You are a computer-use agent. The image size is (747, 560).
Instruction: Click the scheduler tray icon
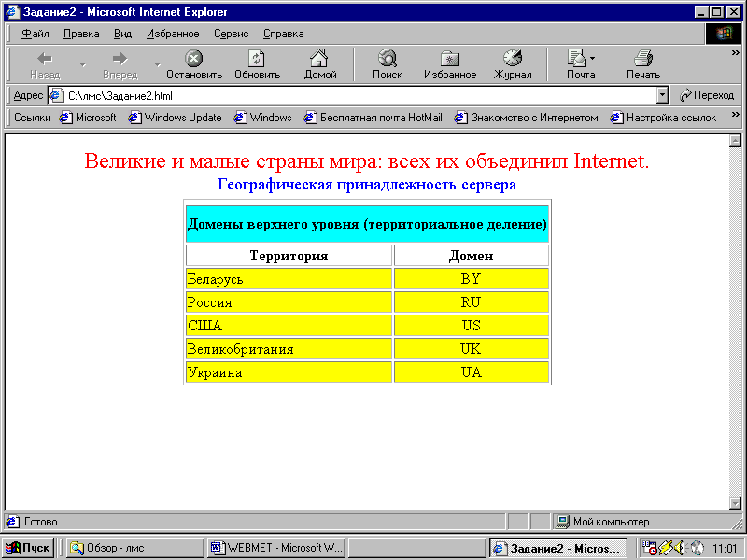650,548
